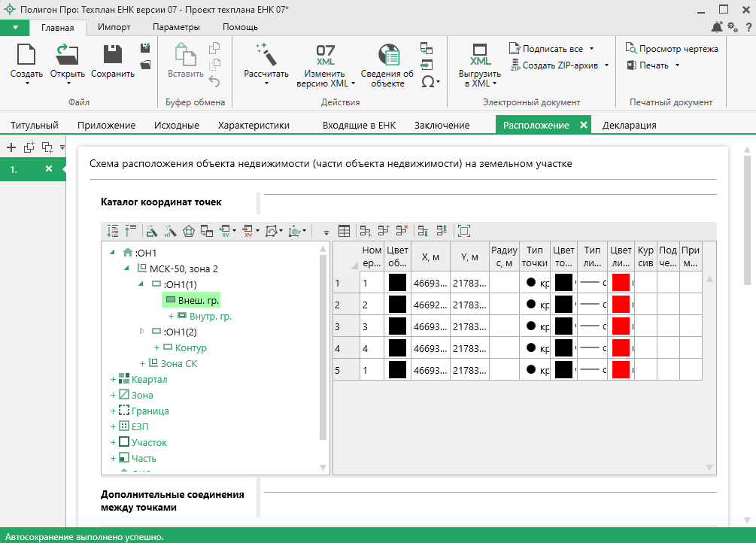Open Изменить версию XML dropdown
This screenshot has height=543, width=756.
(x=354, y=83)
